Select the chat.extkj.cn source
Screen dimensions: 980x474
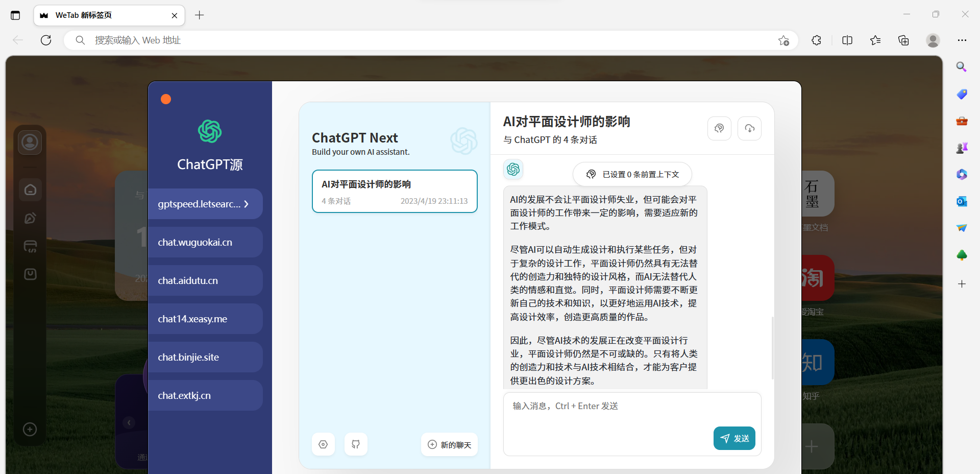pos(205,395)
